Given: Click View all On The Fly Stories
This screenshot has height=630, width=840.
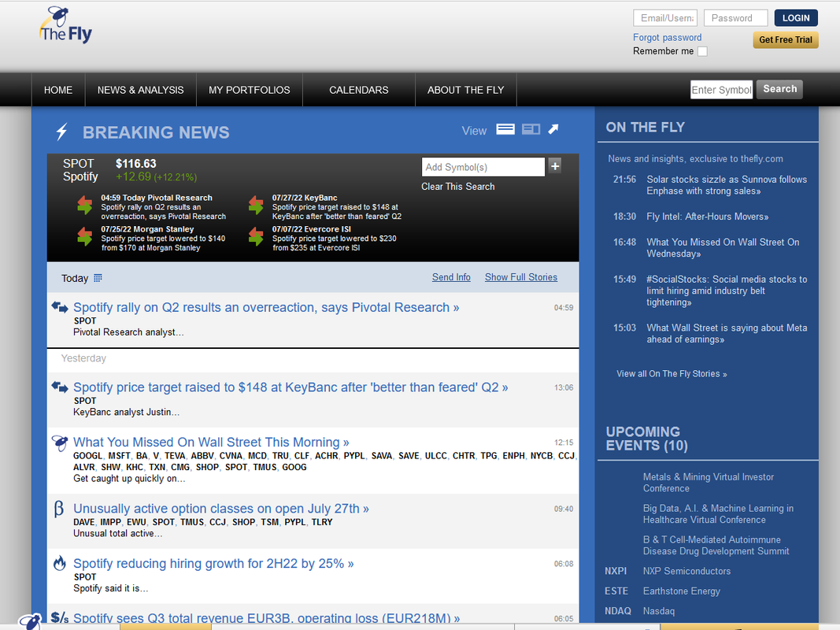Looking at the screenshot, I should click(x=672, y=374).
